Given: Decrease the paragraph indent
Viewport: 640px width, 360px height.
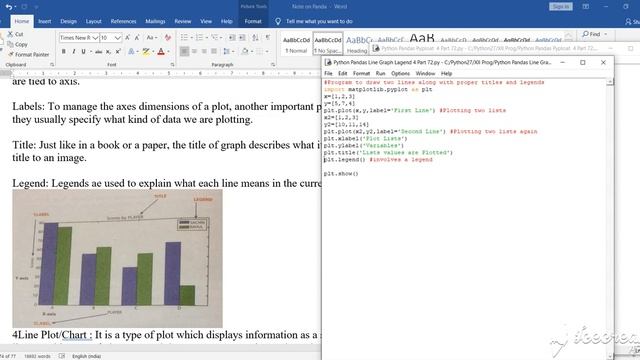Looking at the screenshot, I should click(x=232, y=38).
